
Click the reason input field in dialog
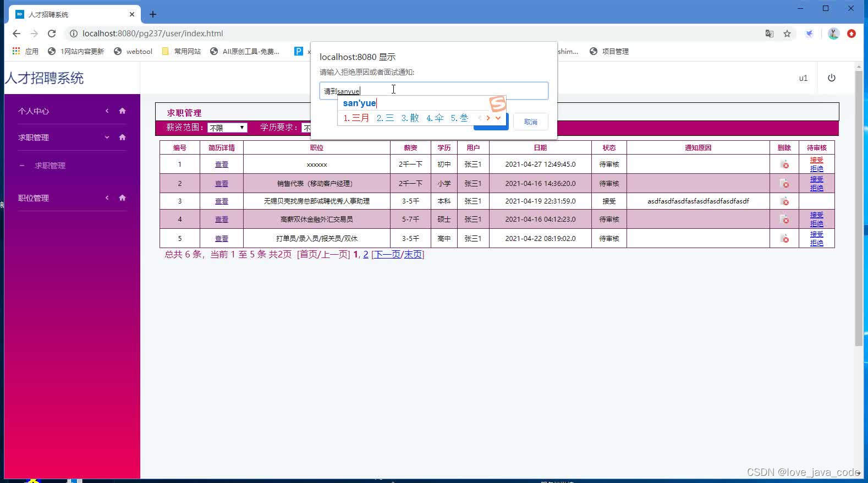point(433,91)
